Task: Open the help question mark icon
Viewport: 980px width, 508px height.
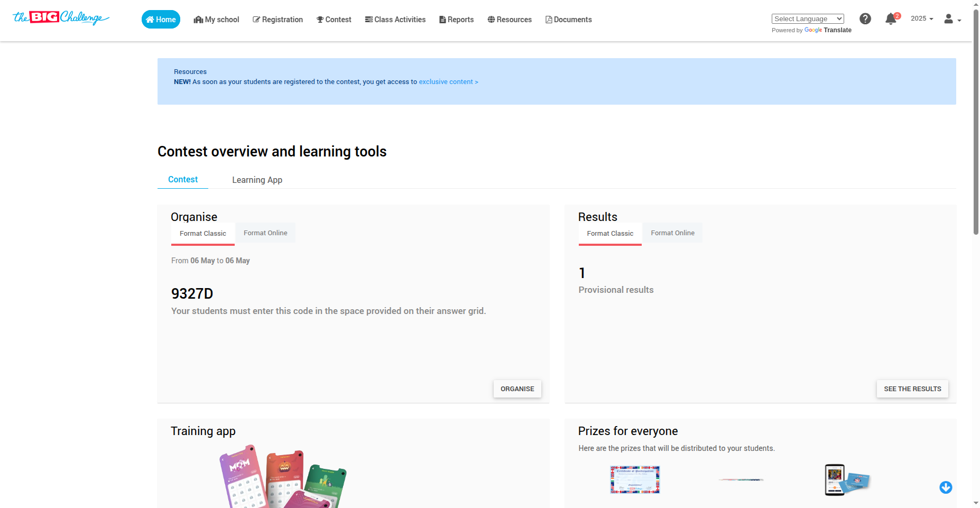Action: tap(865, 19)
